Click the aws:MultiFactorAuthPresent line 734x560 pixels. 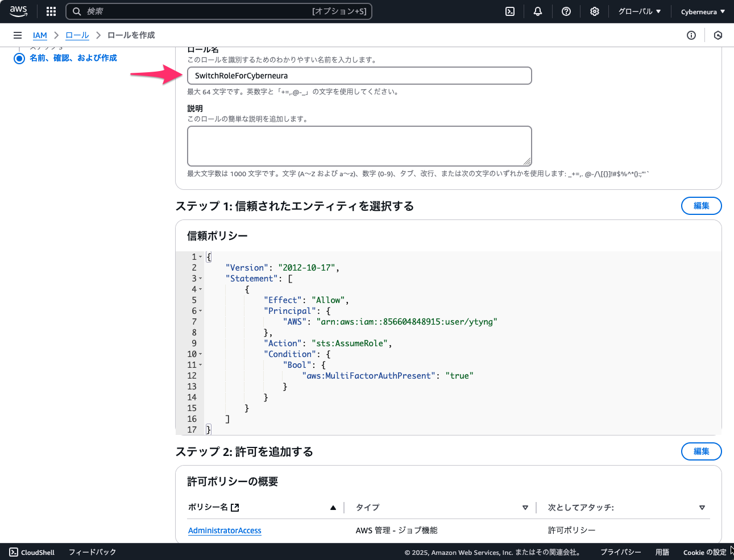(388, 376)
